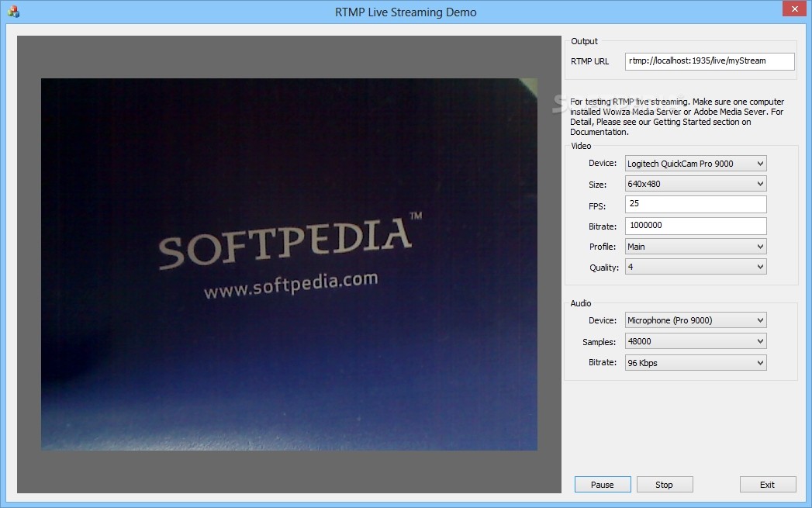Click the RTMP URL input field
This screenshot has width=812, height=508.
[710, 61]
